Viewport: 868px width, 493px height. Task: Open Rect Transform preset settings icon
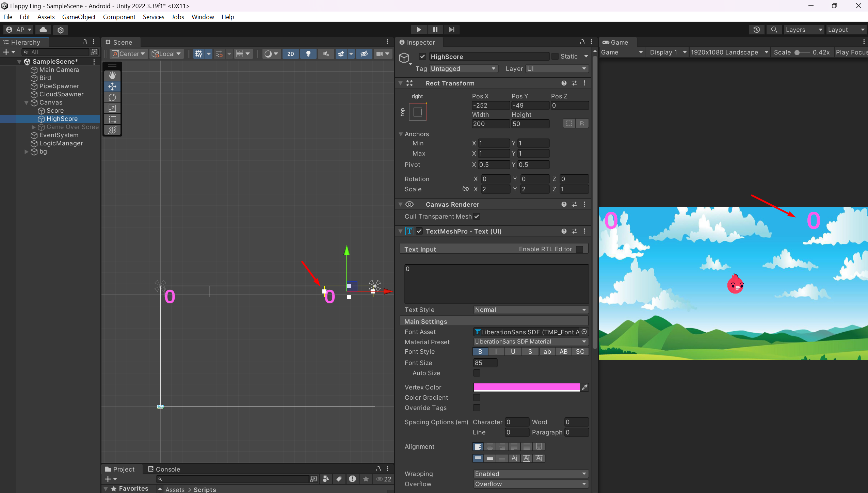pos(574,83)
